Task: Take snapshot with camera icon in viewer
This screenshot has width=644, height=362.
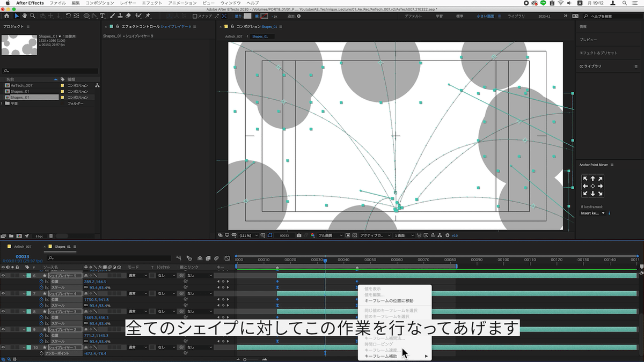Action: (299, 235)
